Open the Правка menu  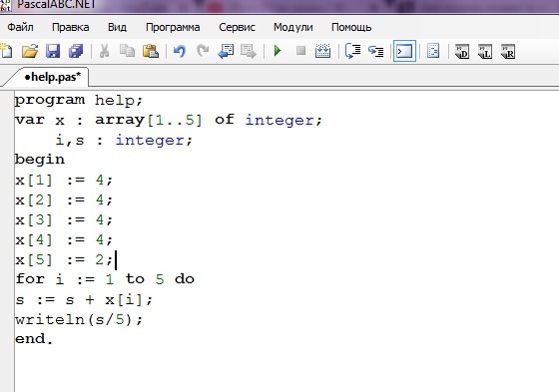[71, 27]
